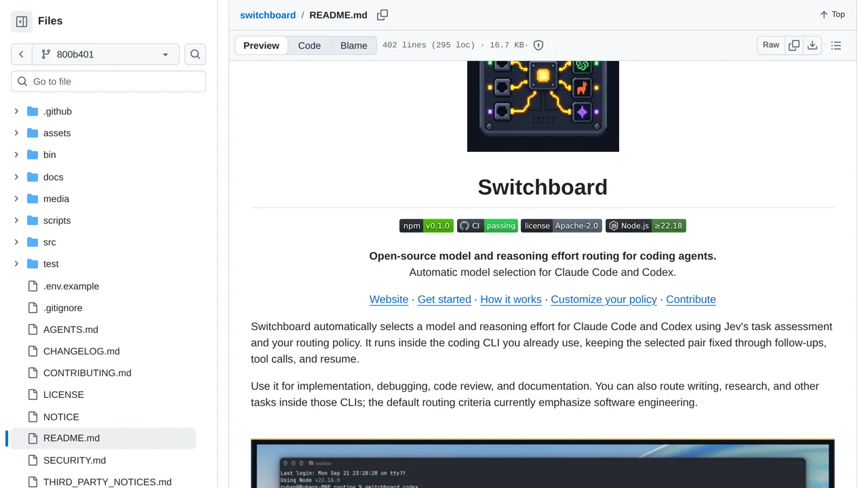
Task: Click the file search magnifier button
Action: pyautogui.click(x=195, y=54)
